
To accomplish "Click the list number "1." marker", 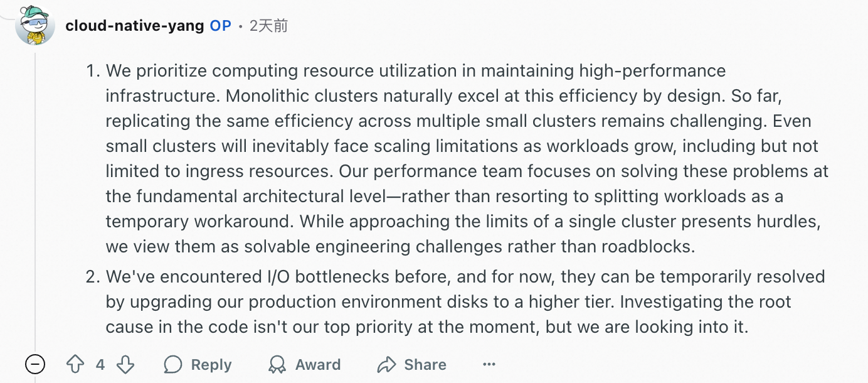I will (x=93, y=71).
